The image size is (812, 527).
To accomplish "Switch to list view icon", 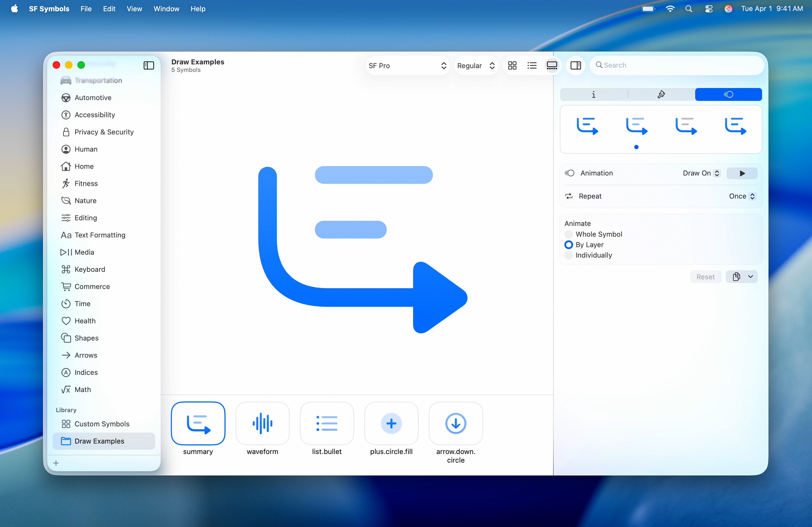I will pos(532,65).
